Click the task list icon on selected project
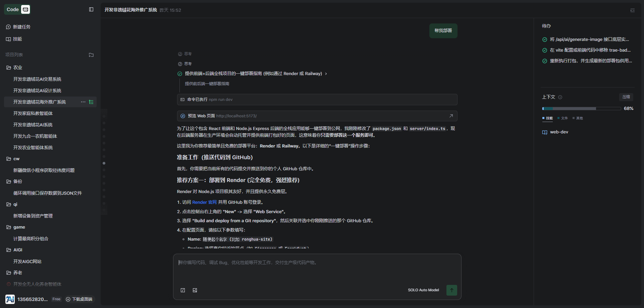This screenshot has width=644, height=308. (91, 102)
